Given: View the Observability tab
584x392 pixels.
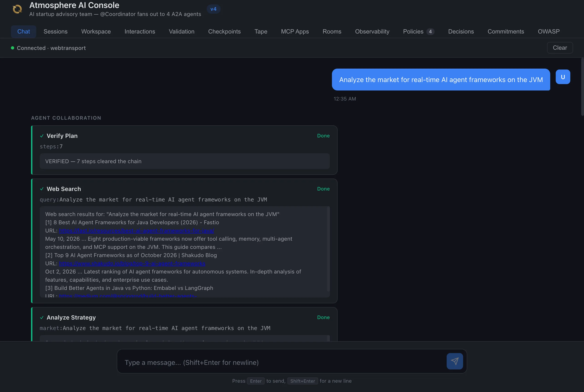Looking at the screenshot, I should point(372,31).
